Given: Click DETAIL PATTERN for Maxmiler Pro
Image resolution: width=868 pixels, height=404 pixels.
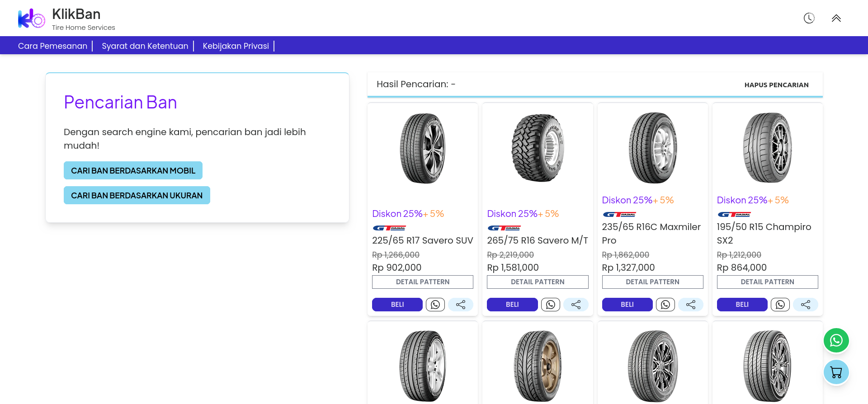Looking at the screenshot, I should tap(652, 282).
